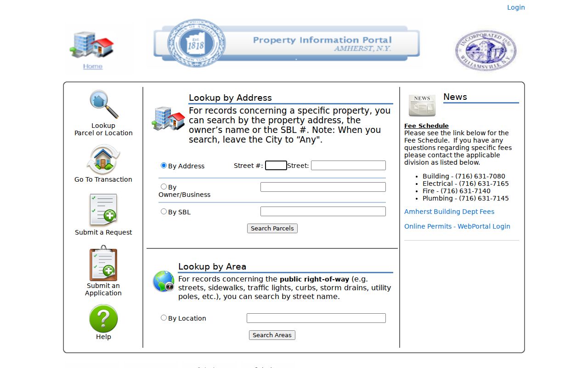Focus the Street name input field
Viewport: 588px width, 368px height.
[348, 165]
